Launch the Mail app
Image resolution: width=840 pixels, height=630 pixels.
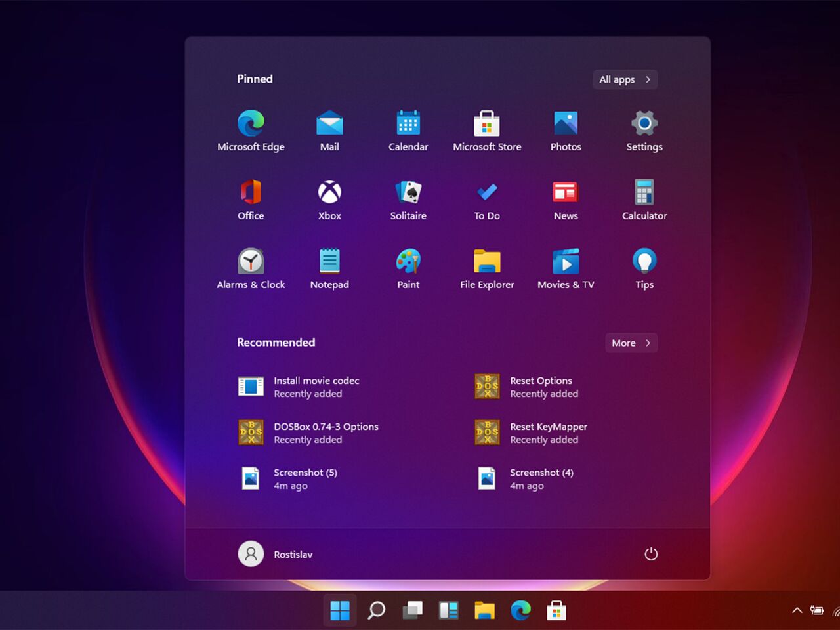click(329, 131)
